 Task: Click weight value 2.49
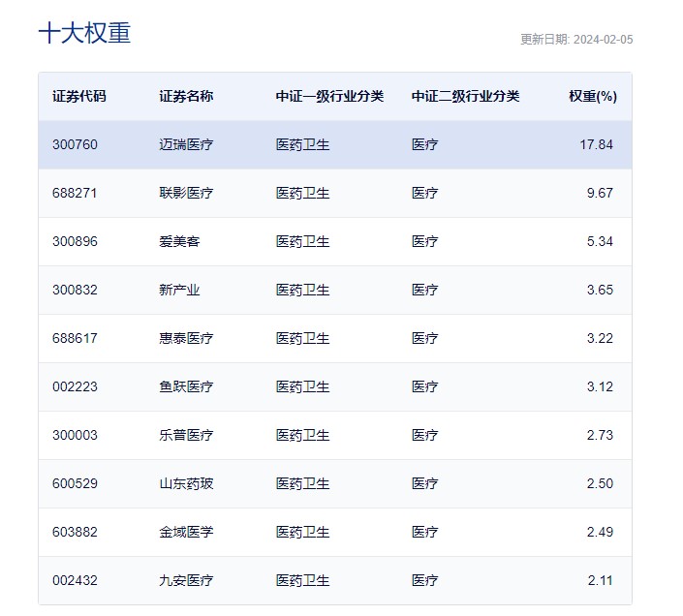[600, 532]
